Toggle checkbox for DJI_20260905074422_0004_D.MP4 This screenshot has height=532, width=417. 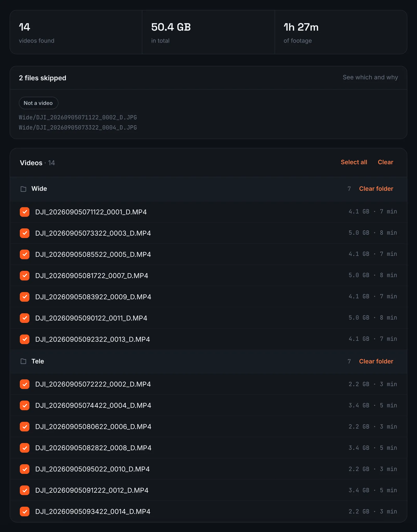click(24, 405)
